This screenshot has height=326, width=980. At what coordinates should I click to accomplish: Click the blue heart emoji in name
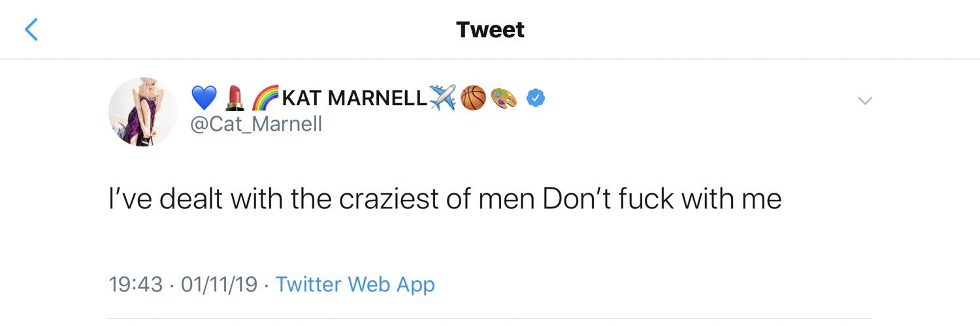204,99
